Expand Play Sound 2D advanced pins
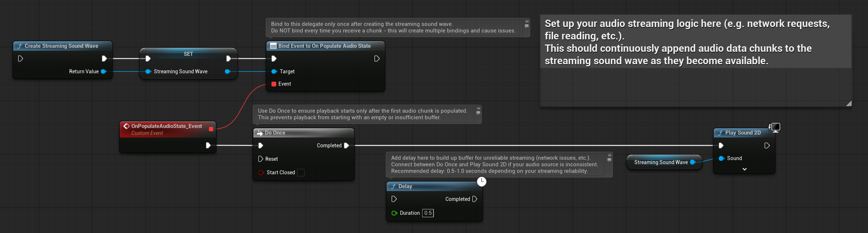 744,169
